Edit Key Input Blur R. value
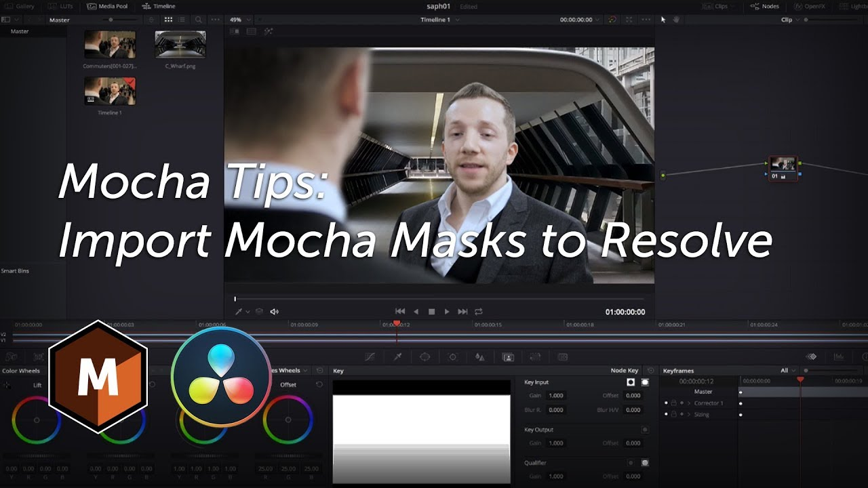Viewport: 868px width, 488px height. point(556,410)
